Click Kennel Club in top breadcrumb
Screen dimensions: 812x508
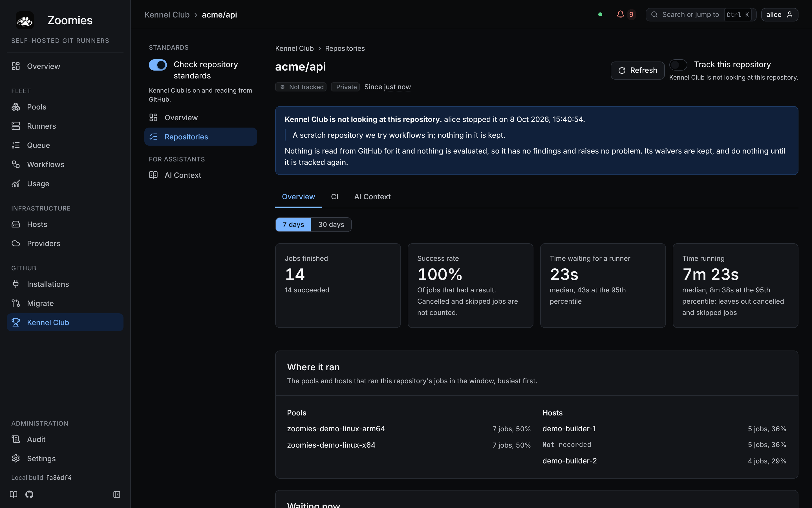click(167, 14)
